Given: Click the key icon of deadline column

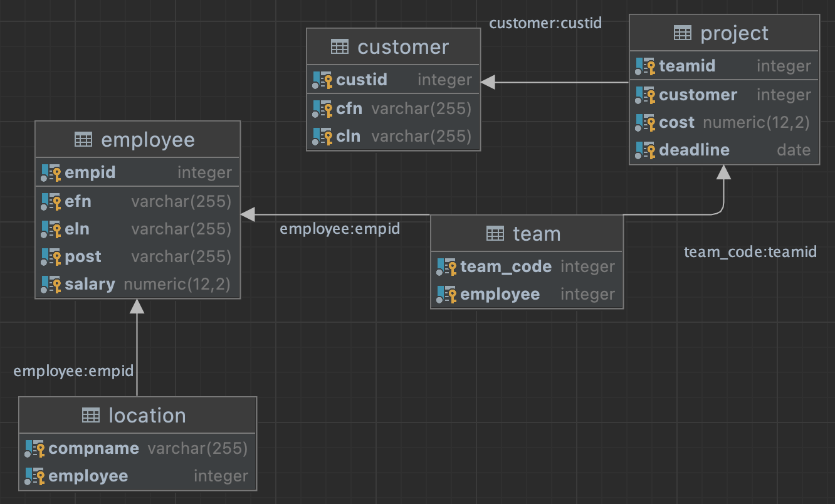Looking at the screenshot, I should (645, 150).
